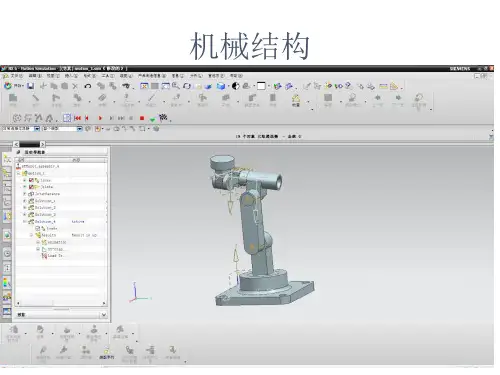The image size is (500, 375).
Task: Open the color contour sidebar tab
Action: pos(7,283)
